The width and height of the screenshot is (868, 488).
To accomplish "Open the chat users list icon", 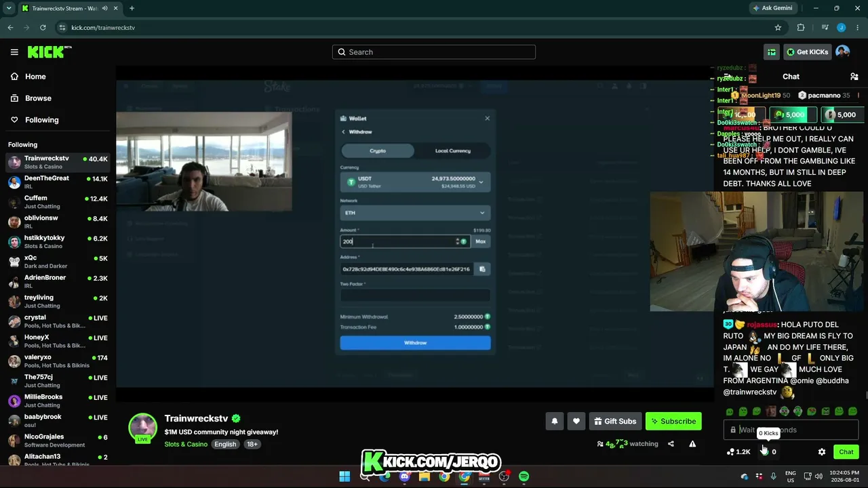I will click(854, 77).
